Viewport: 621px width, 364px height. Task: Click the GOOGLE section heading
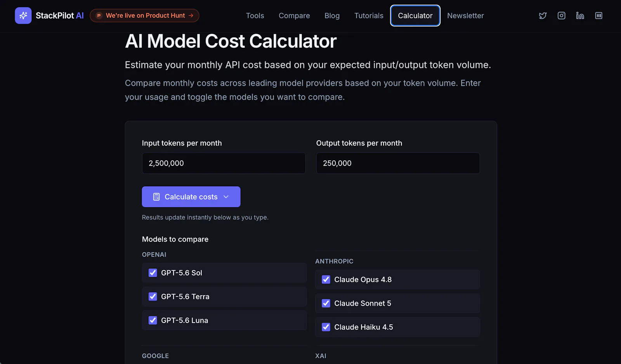[155, 356]
